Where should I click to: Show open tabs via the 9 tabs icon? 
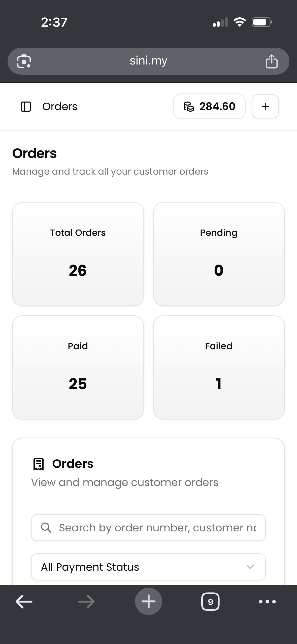click(210, 601)
